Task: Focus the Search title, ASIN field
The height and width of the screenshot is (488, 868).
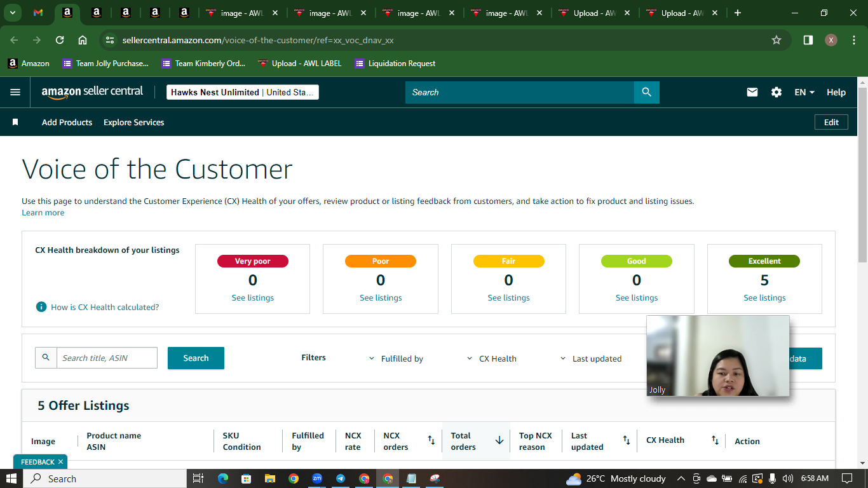Action: [107, 358]
